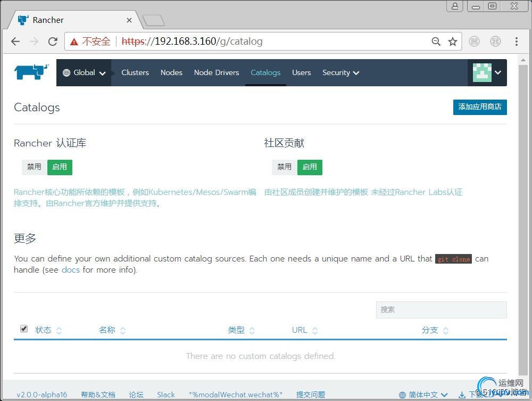
Task: Select the Catalogs tab
Action: coord(265,72)
